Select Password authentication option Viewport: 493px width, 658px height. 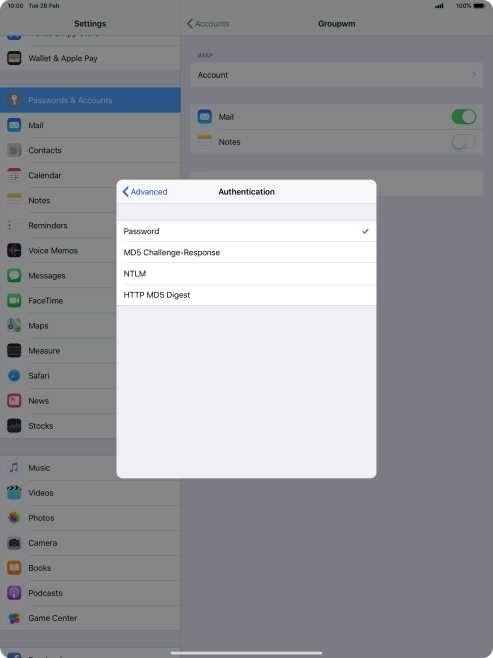[x=246, y=231]
